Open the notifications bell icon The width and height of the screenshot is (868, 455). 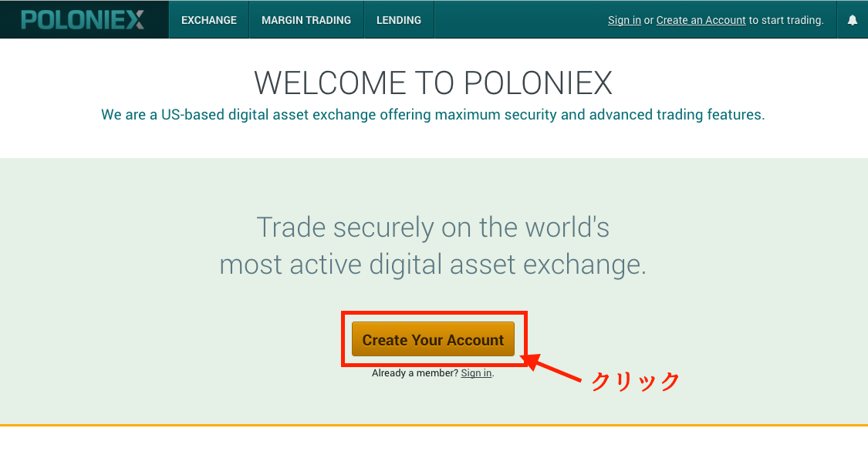click(x=853, y=20)
